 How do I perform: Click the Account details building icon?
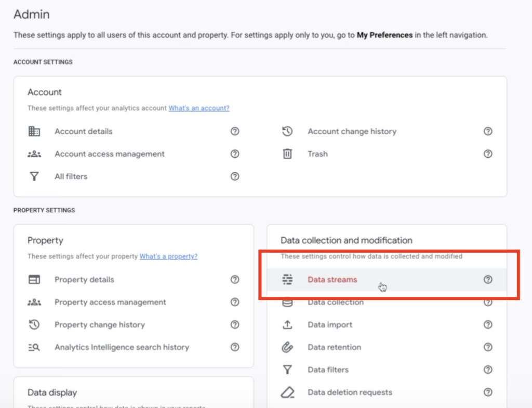click(x=34, y=131)
